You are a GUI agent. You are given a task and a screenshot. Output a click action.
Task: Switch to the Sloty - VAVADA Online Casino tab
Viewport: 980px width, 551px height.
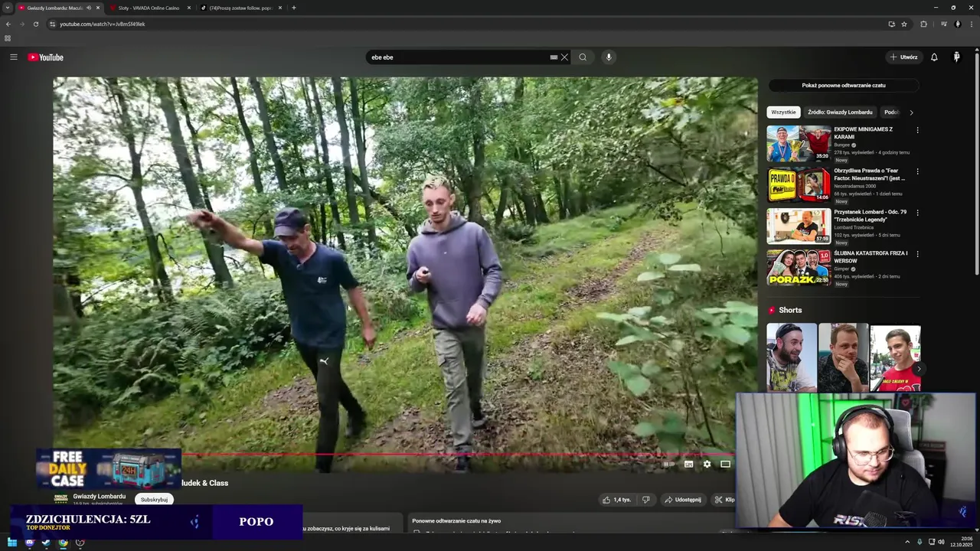[x=151, y=8]
